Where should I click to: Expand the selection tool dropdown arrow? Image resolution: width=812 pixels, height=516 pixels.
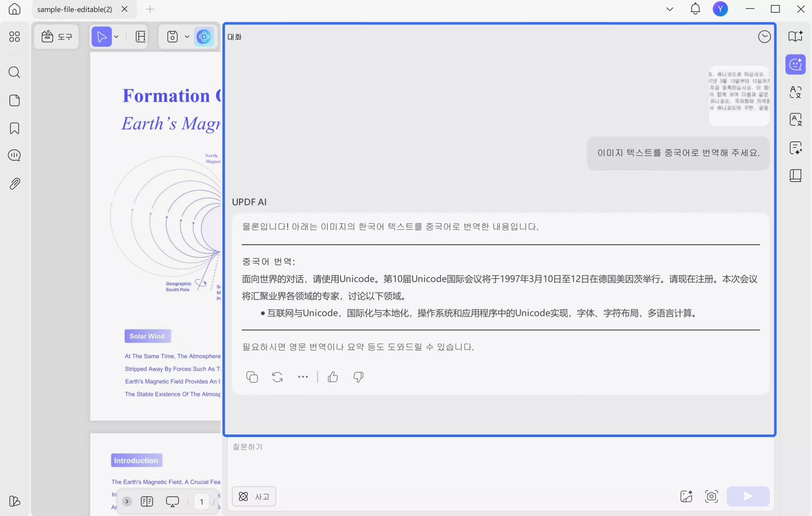pyautogui.click(x=116, y=37)
